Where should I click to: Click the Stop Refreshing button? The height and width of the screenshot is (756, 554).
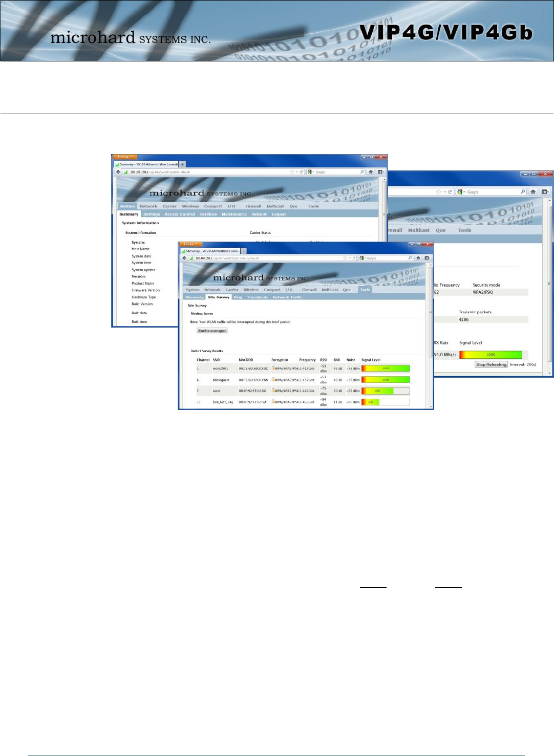(491, 364)
